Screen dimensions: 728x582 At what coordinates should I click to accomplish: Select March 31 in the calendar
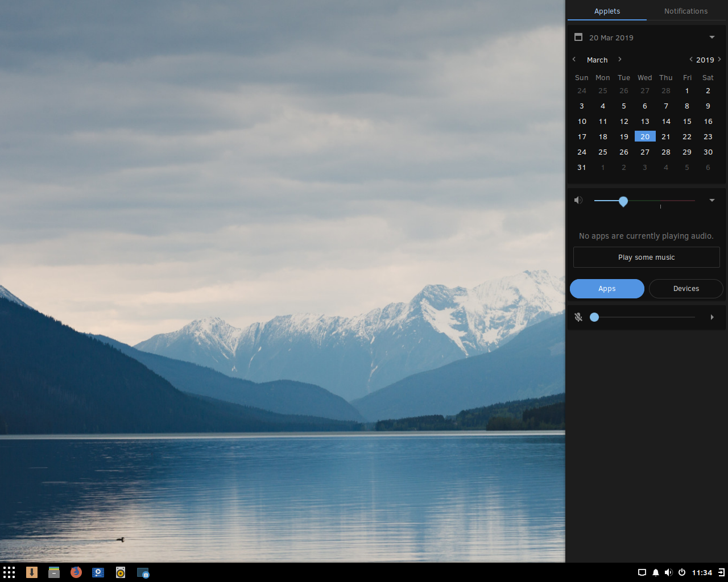582,167
